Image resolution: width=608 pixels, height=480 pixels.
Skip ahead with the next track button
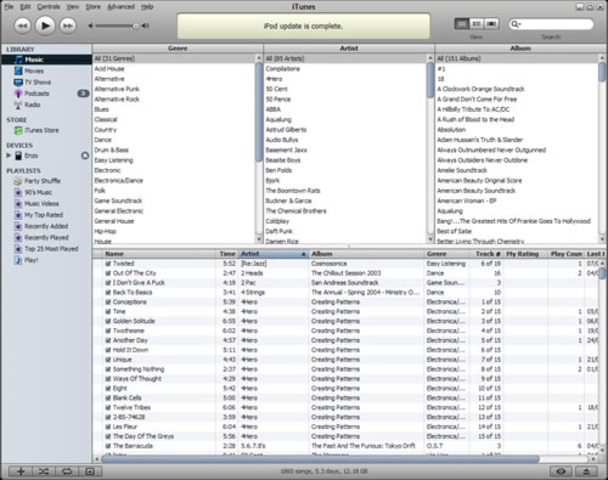tap(67, 26)
